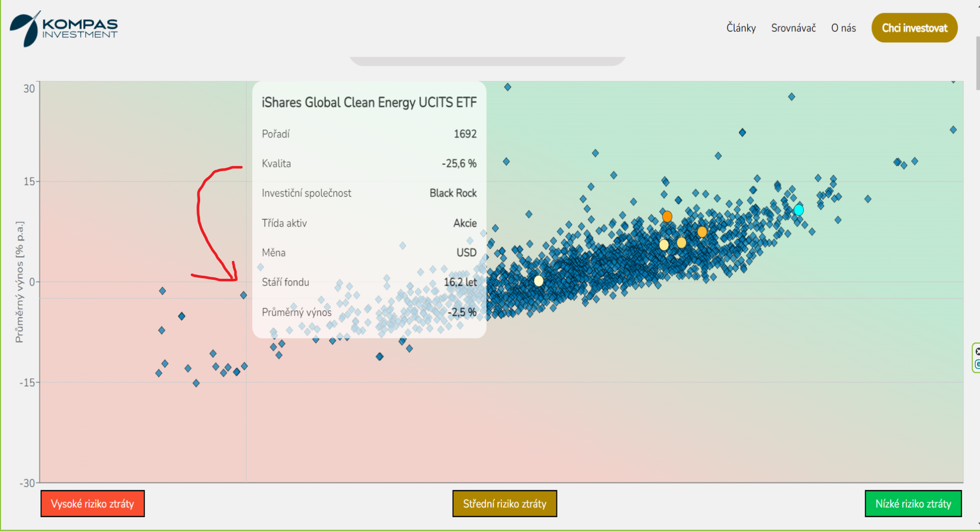Select the Vysoké riziko ztráty button
The image size is (980, 531).
point(92,503)
